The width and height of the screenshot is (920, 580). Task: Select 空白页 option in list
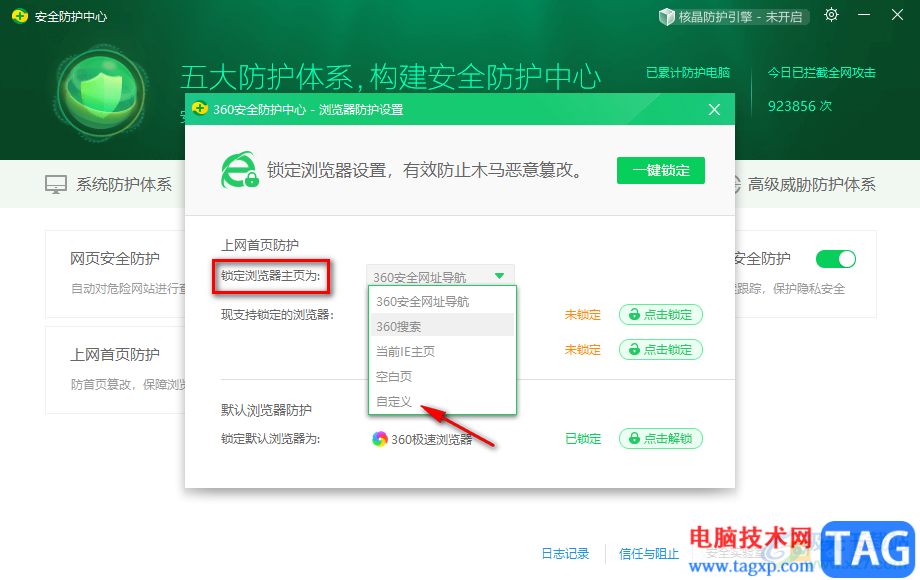(442, 377)
